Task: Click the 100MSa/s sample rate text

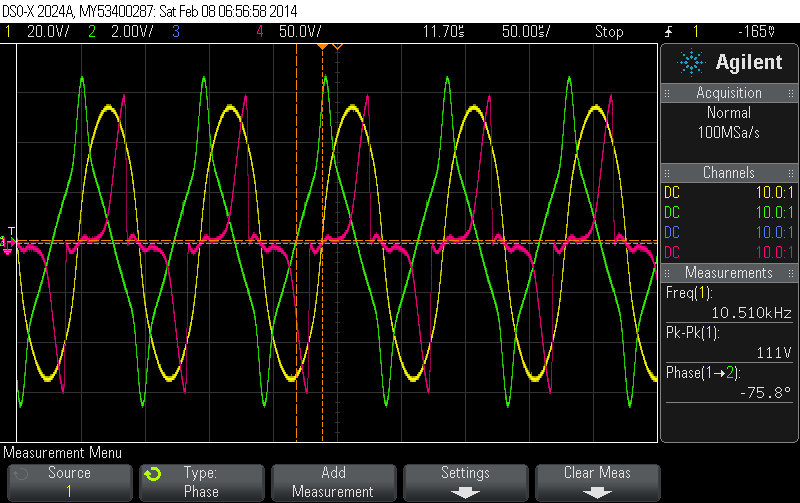Action: click(x=729, y=133)
